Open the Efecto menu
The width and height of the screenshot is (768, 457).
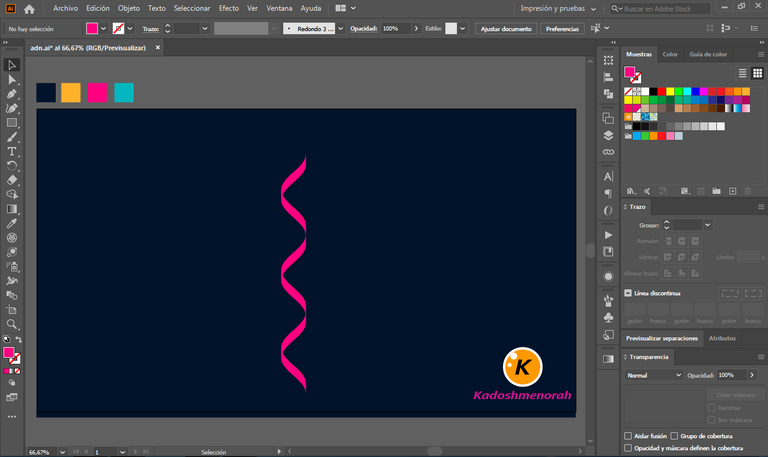click(229, 8)
